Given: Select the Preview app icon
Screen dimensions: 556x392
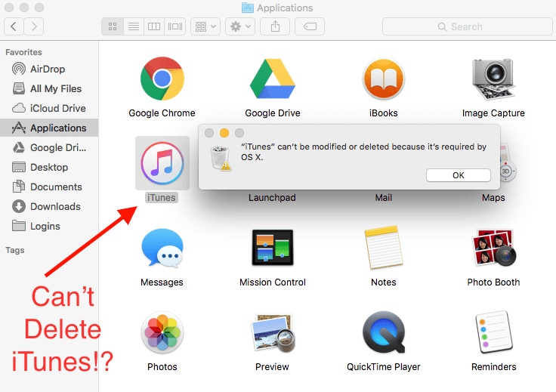Looking at the screenshot, I should (272, 332).
